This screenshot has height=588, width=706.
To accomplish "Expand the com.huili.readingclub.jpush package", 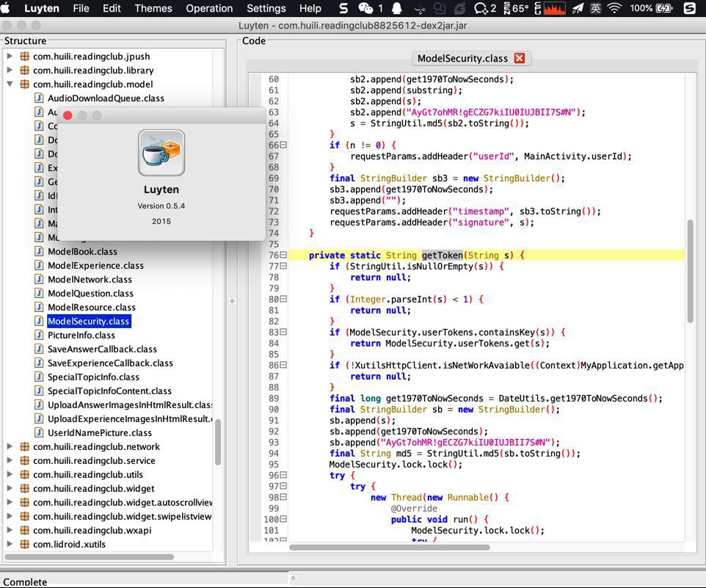I will point(10,56).
